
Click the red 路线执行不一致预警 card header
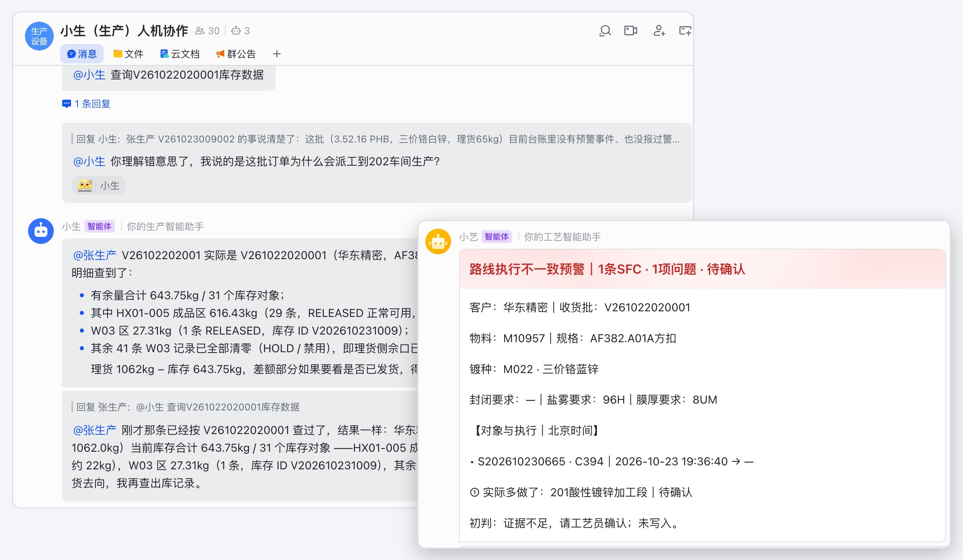[702, 269]
